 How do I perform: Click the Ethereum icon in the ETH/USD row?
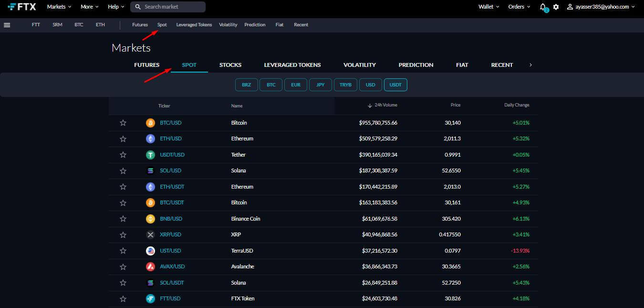[150, 138]
